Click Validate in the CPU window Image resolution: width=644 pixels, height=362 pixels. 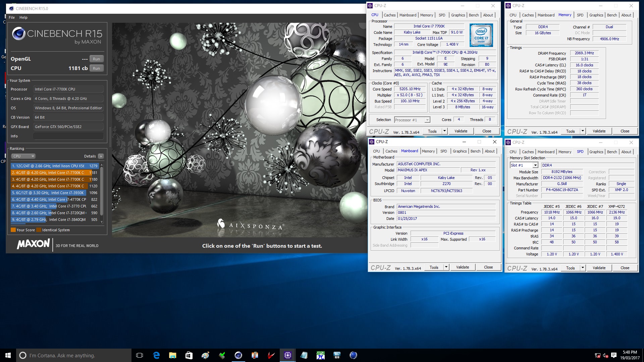(x=461, y=131)
